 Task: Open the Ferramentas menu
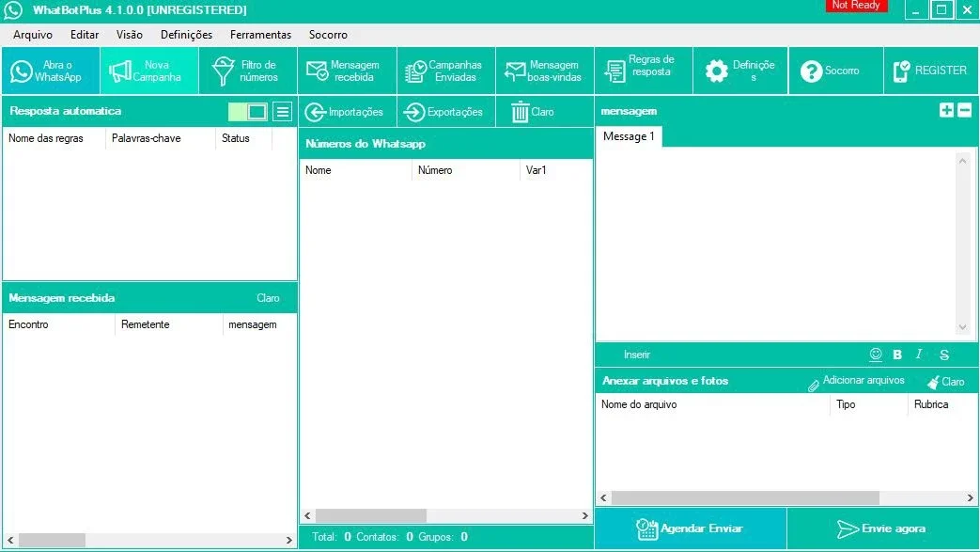coord(260,35)
